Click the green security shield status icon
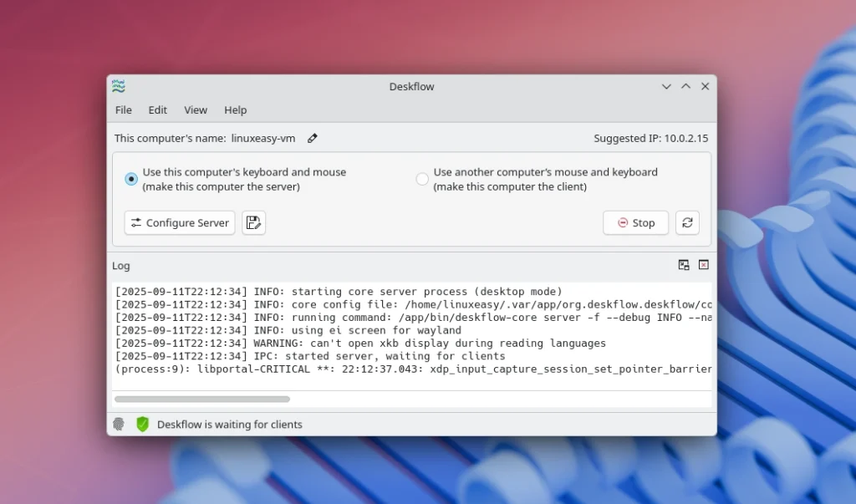This screenshot has width=856, height=504. [x=142, y=424]
